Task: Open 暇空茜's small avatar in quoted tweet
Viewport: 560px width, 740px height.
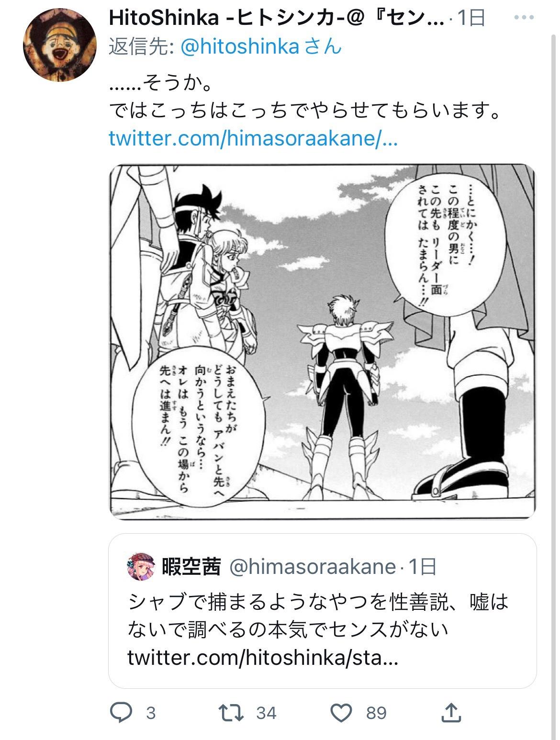Action: point(139,567)
